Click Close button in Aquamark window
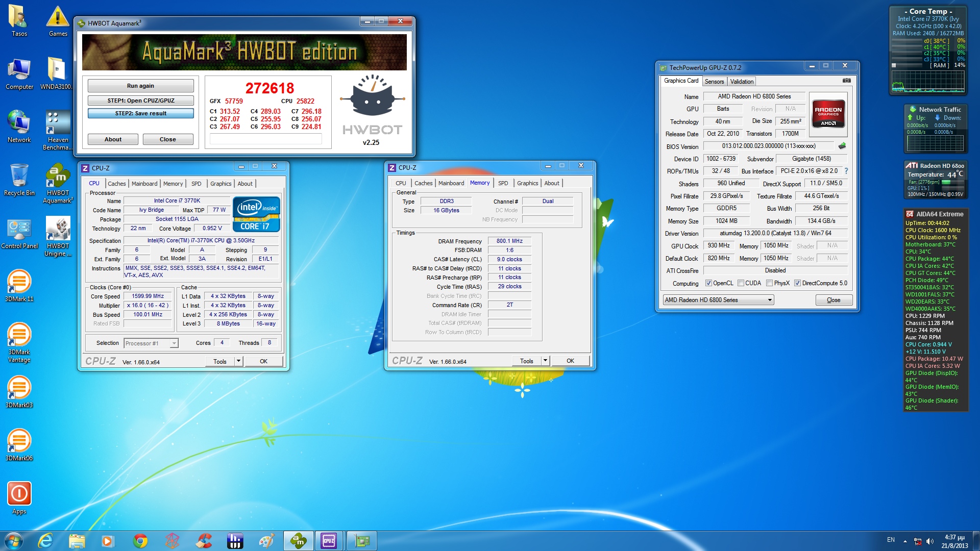The height and width of the screenshot is (551, 980). (x=167, y=139)
